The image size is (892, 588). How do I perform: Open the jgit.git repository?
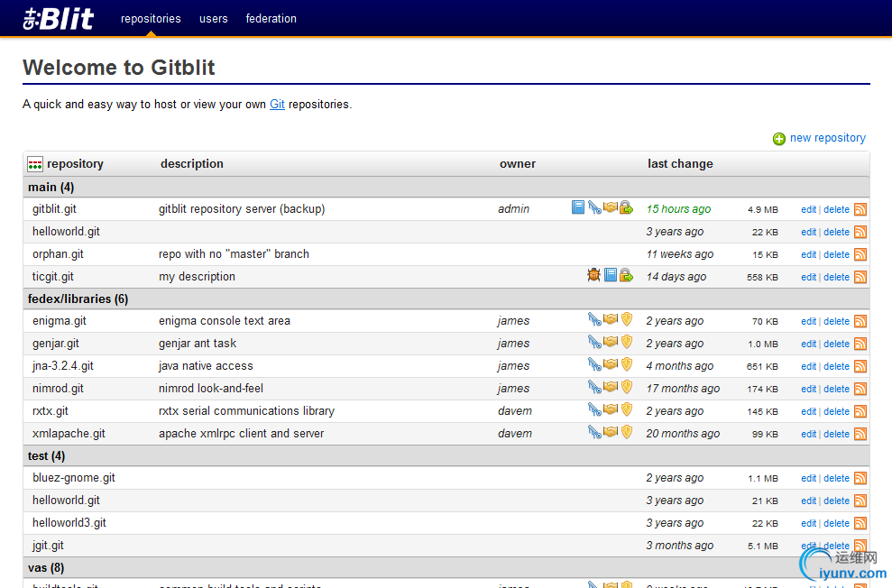point(48,546)
